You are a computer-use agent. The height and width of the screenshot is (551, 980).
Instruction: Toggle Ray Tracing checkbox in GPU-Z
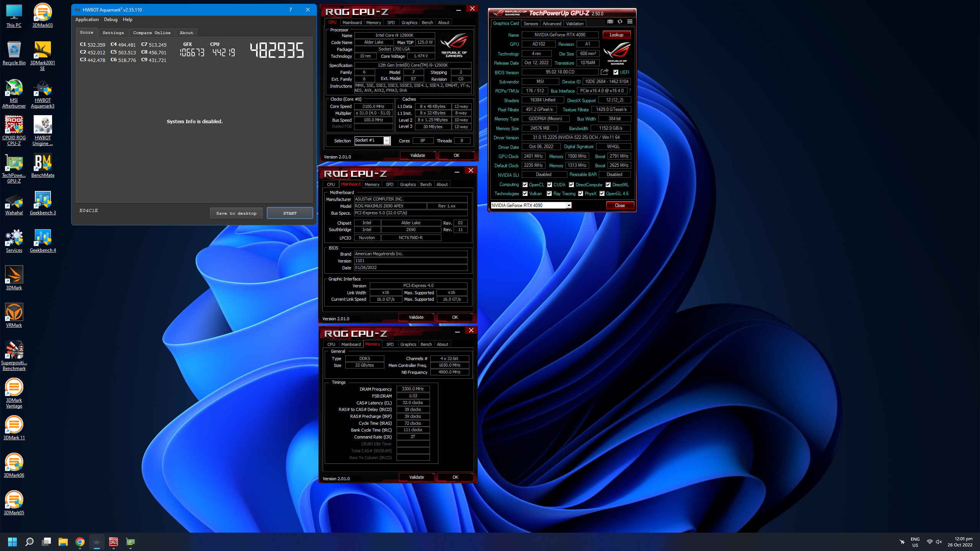549,194
